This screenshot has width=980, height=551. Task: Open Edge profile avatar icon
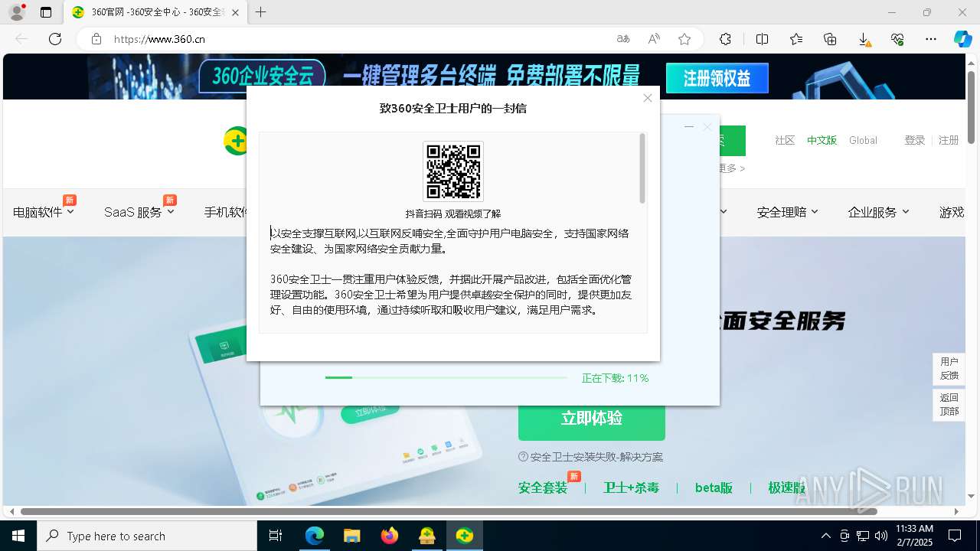17,12
